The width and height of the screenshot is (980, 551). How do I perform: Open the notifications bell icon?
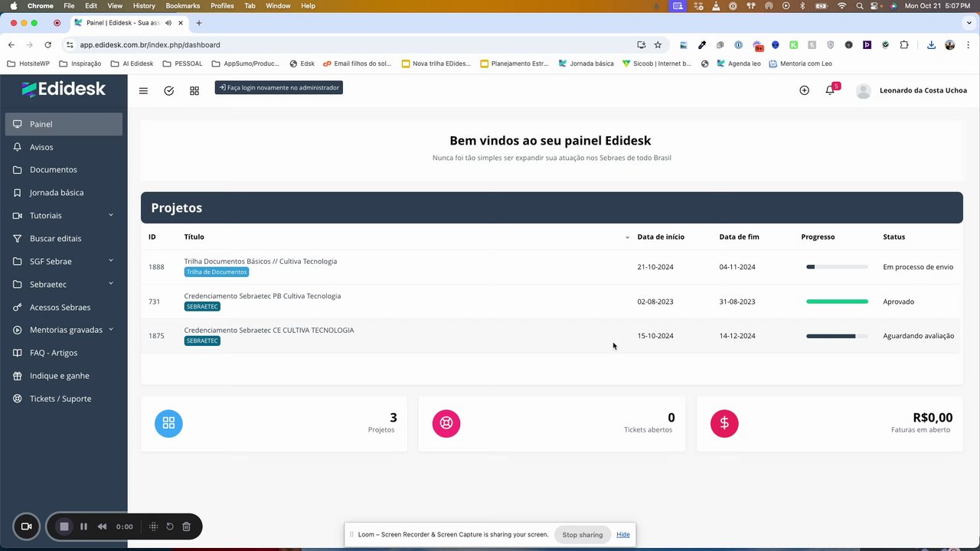pyautogui.click(x=830, y=90)
